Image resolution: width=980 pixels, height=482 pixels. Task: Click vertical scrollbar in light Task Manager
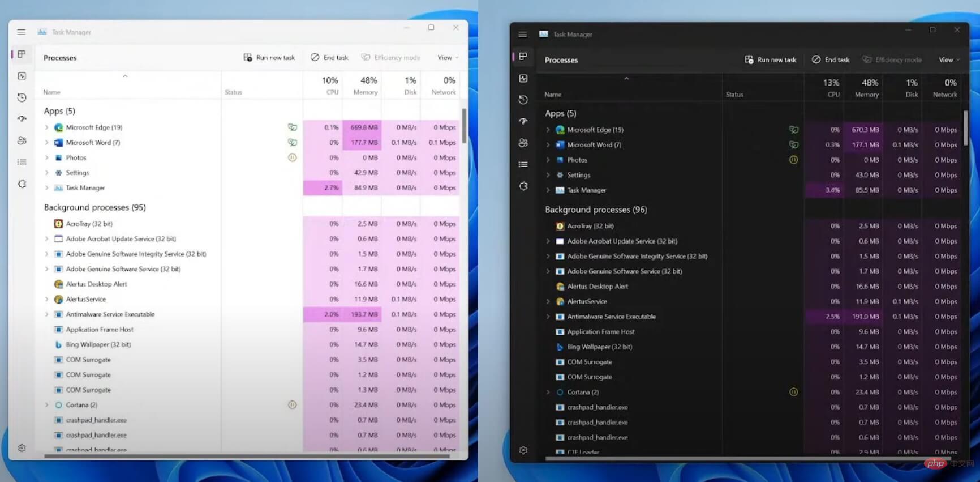pos(465,126)
